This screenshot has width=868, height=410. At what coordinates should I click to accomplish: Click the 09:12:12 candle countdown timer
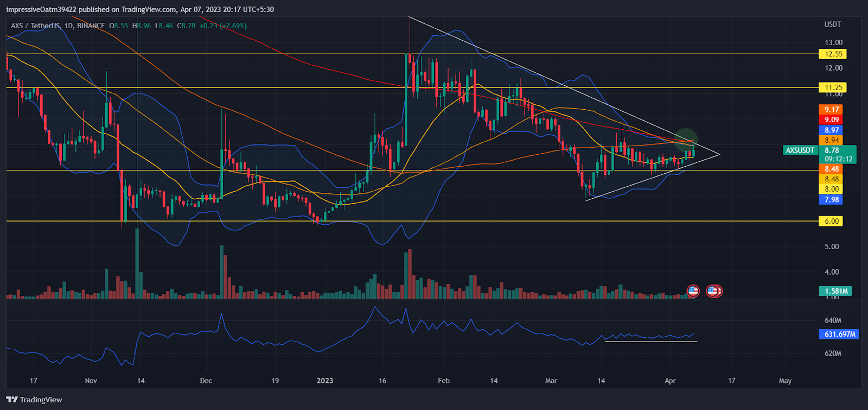point(838,159)
